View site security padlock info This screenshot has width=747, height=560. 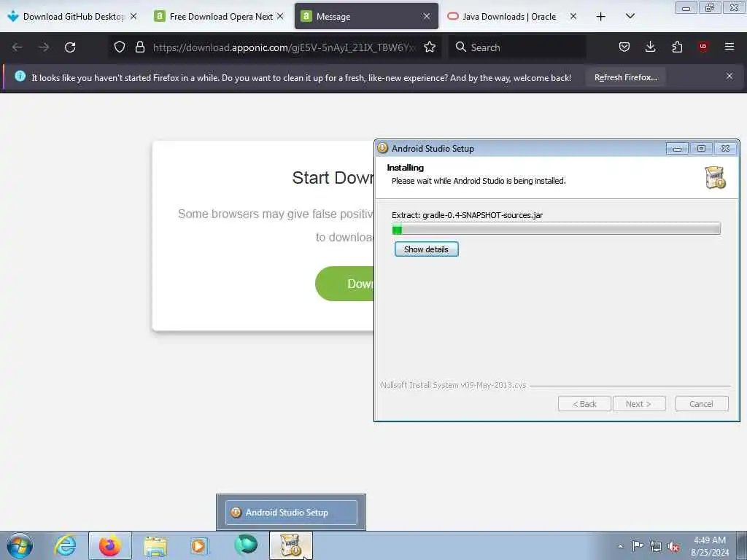[x=139, y=47]
